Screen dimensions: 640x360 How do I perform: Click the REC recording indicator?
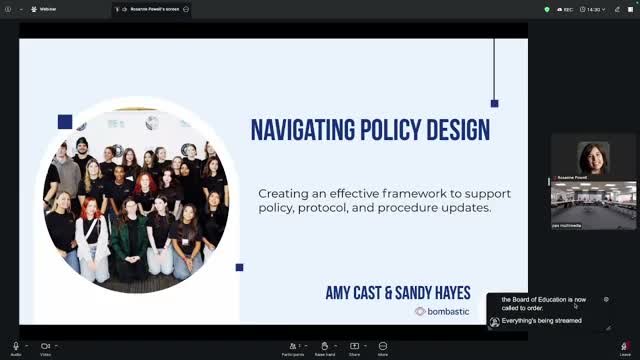pyautogui.click(x=565, y=9)
